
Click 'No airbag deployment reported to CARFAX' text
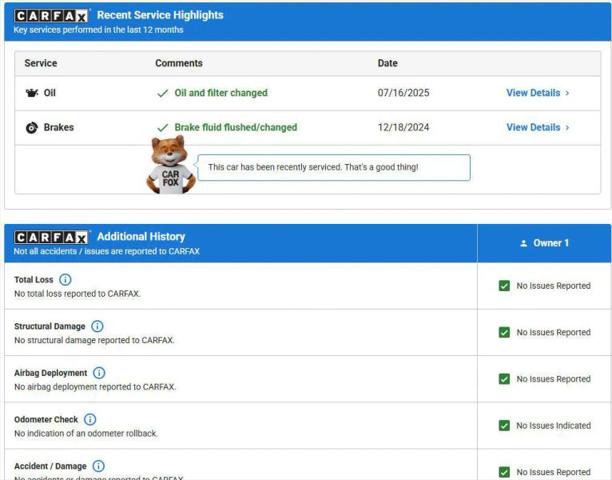click(x=95, y=387)
